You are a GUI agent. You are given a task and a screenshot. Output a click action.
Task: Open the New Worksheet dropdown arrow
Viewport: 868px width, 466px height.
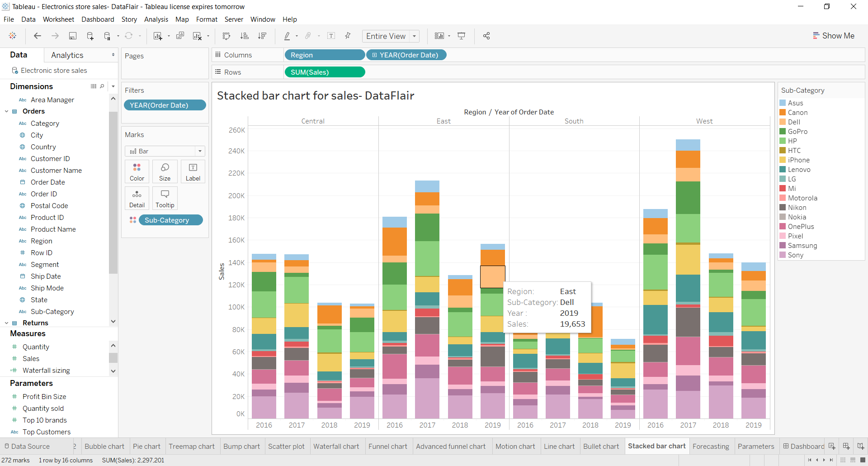(x=169, y=36)
